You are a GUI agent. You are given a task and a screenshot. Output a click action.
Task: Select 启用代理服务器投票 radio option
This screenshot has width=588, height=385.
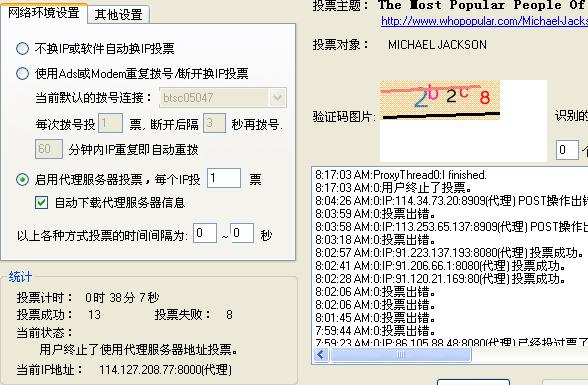point(22,180)
